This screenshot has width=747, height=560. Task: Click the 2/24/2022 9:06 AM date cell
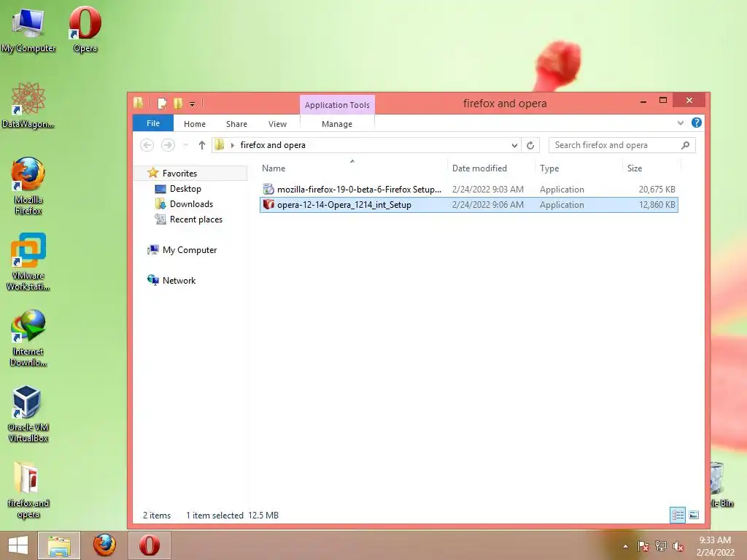487,205
